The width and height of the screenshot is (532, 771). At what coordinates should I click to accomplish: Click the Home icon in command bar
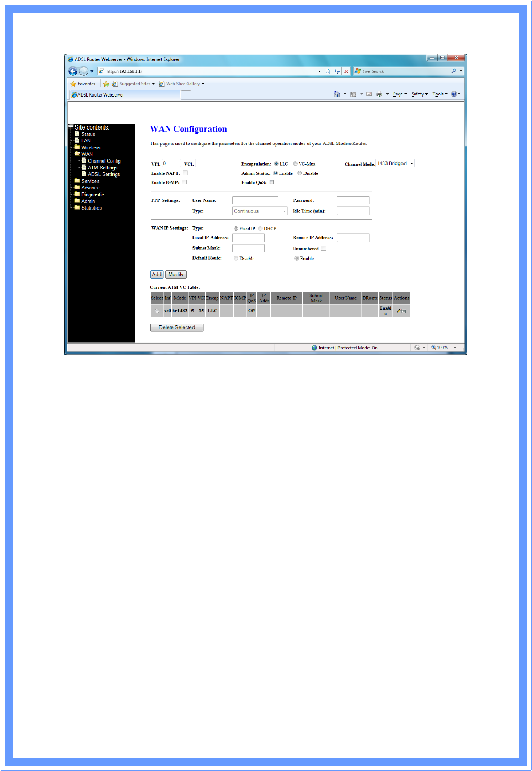tap(337, 94)
